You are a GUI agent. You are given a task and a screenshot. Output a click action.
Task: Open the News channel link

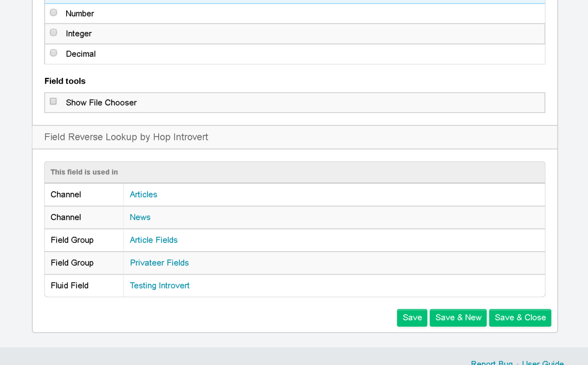pyautogui.click(x=140, y=217)
